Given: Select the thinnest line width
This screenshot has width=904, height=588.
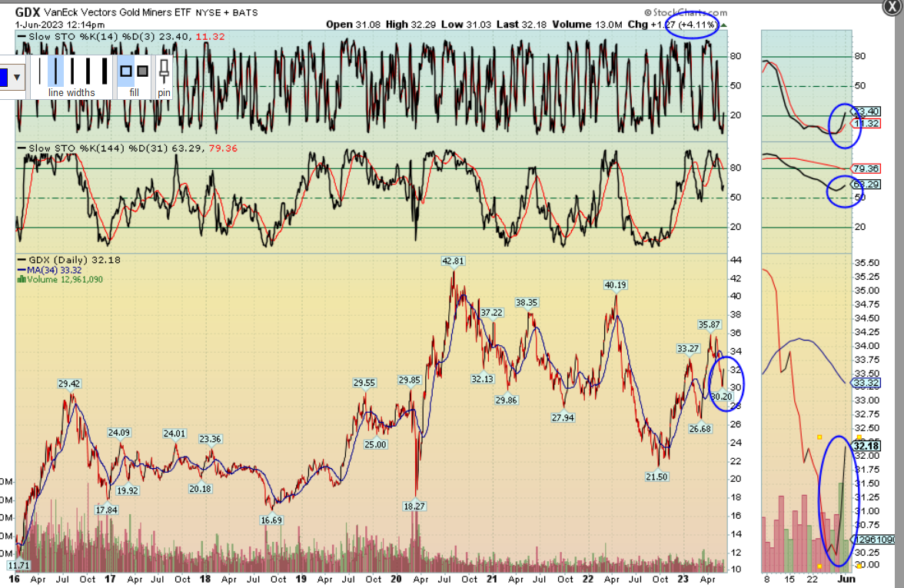Looking at the screenshot, I should click(x=38, y=71).
